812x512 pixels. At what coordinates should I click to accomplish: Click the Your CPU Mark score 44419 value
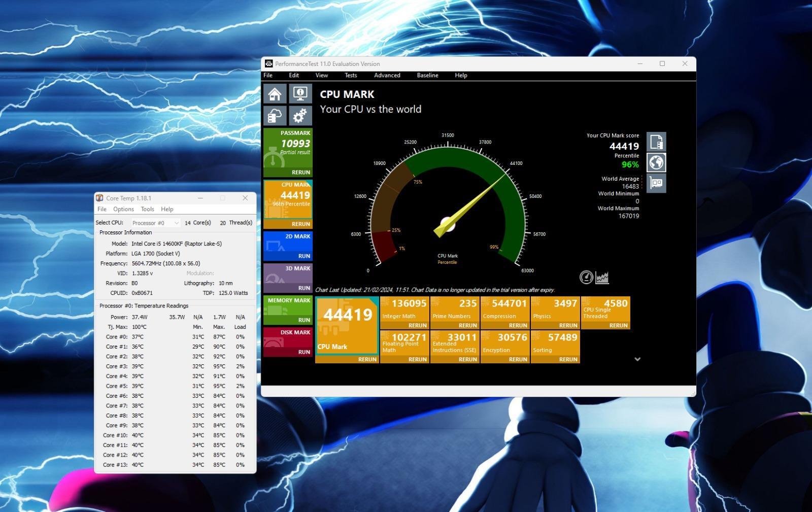[x=624, y=146]
